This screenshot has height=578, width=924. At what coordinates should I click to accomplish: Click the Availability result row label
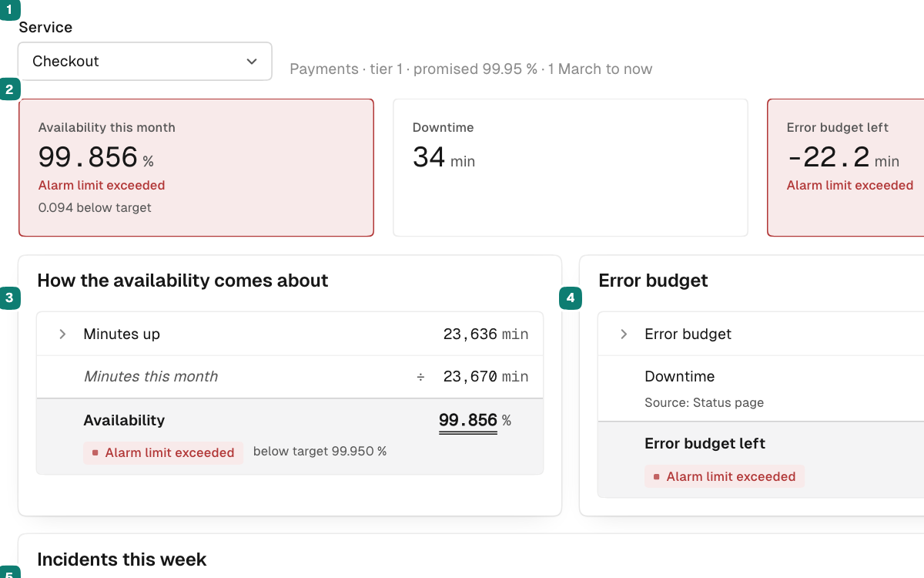tap(124, 421)
